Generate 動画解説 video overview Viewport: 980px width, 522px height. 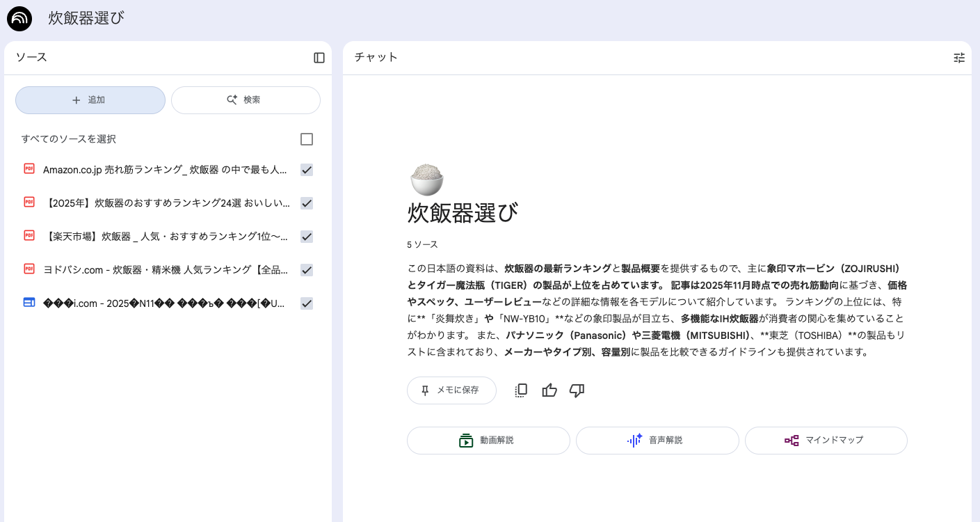point(488,441)
